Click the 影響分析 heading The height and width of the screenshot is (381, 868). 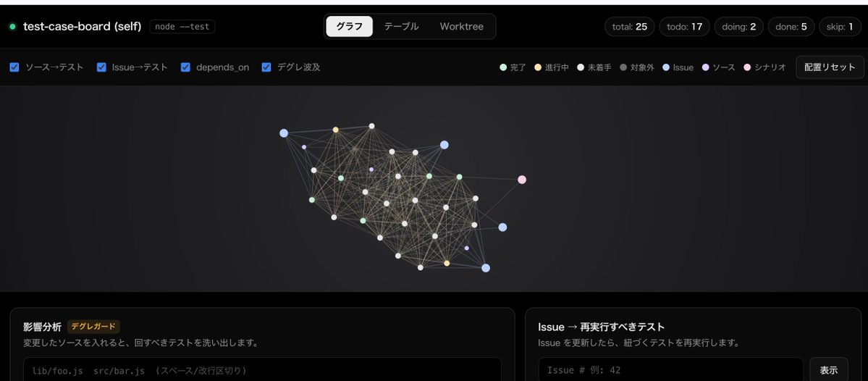pos(42,327)
